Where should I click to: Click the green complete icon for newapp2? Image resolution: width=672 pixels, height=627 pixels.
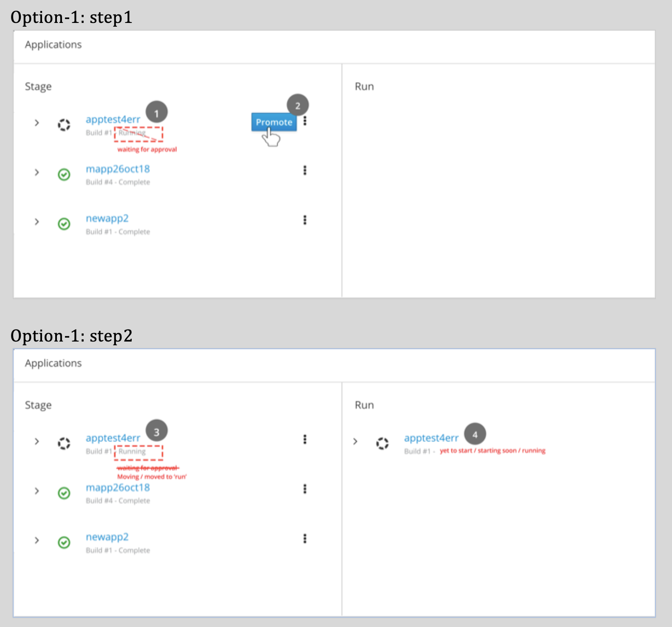64,224
